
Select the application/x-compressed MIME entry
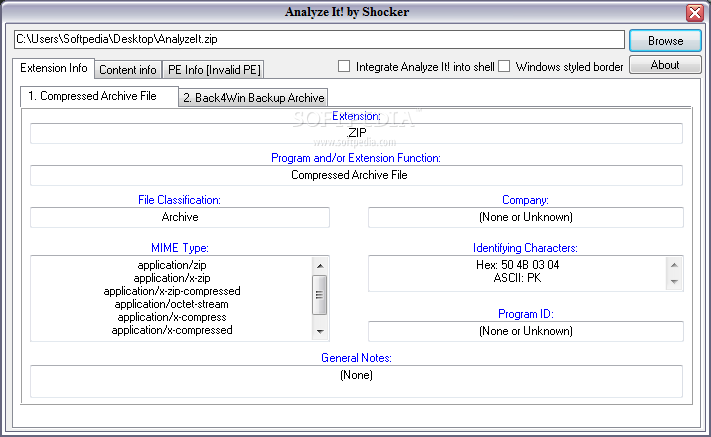172,330
